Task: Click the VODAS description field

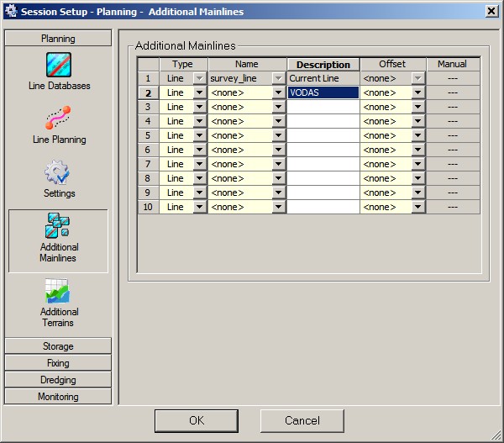Action: tap(323, 92)
